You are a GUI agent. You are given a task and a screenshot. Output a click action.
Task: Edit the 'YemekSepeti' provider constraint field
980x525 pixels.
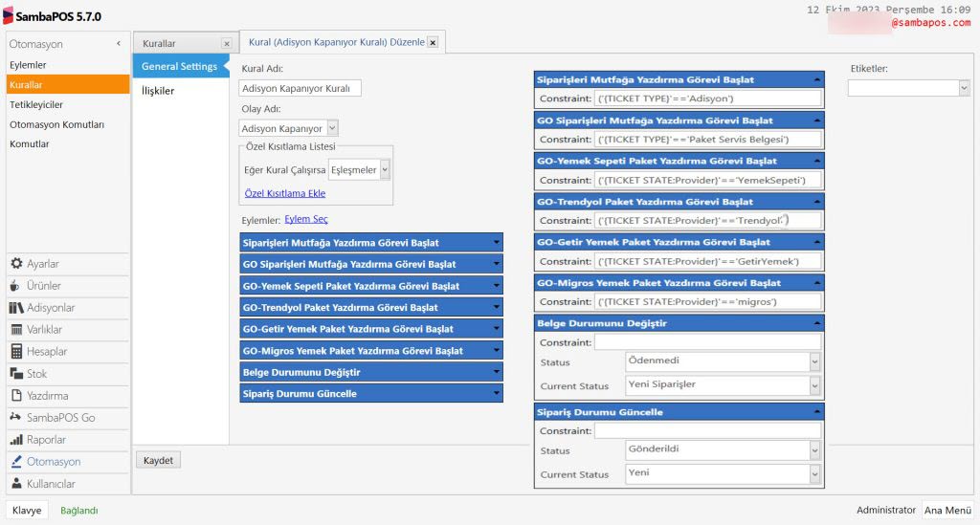pyautogui.click(x=708, y=180)
